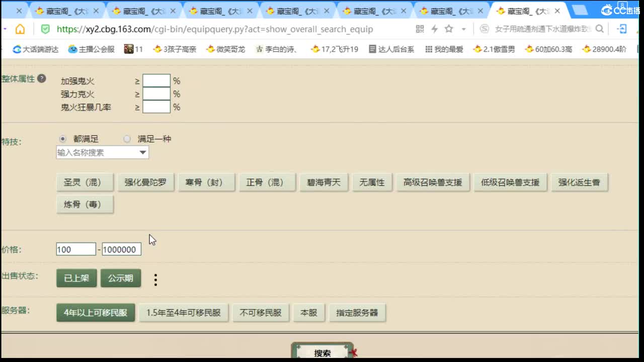
Task: Click the blue translate icon right of search box
Action: [x=621, y=29]
